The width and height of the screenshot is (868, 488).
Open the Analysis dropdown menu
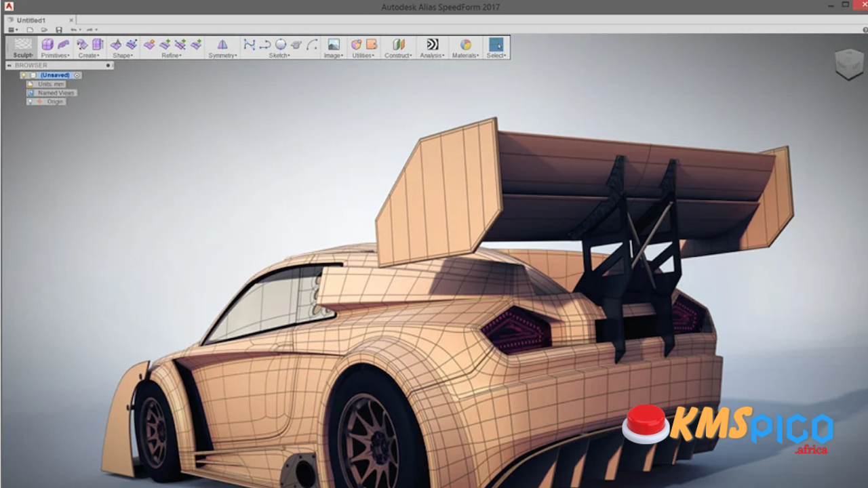[x=432, y=56]
